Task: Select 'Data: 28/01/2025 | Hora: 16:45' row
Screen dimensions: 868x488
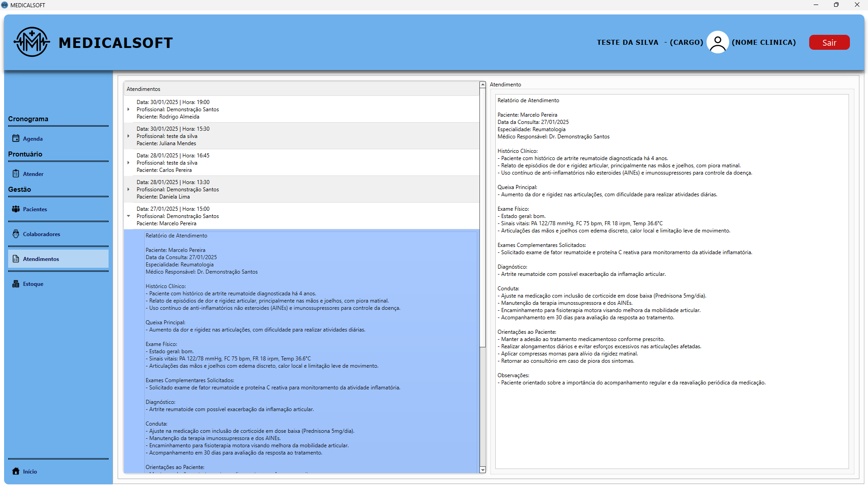Action: pos(302,163)
